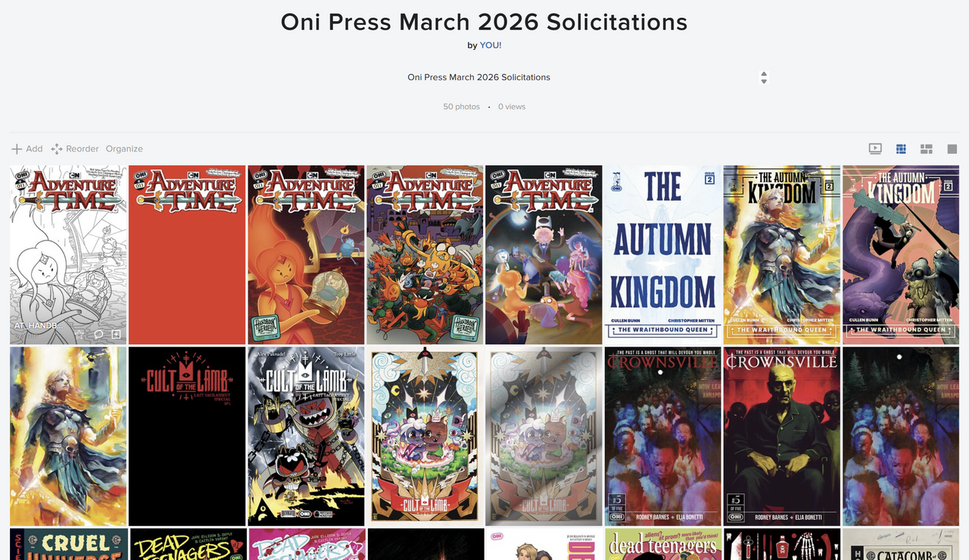Open the Crownsville seated man cover

coord(782,437)
